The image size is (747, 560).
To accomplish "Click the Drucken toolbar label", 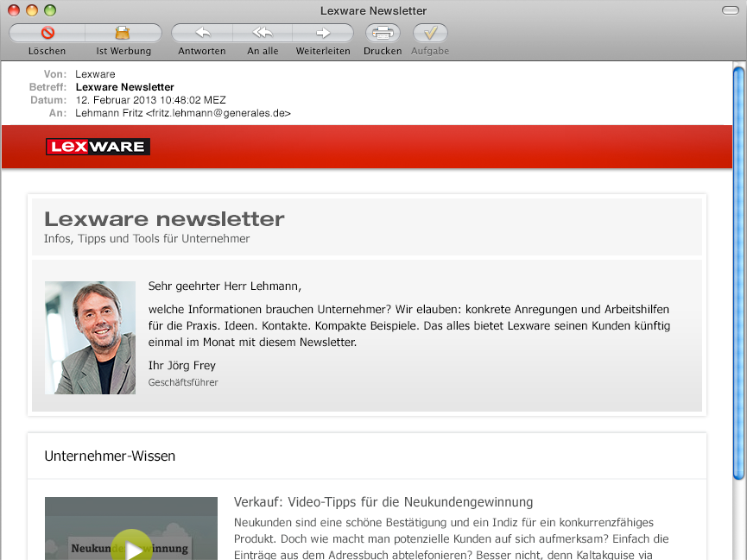I will [383, 51].
